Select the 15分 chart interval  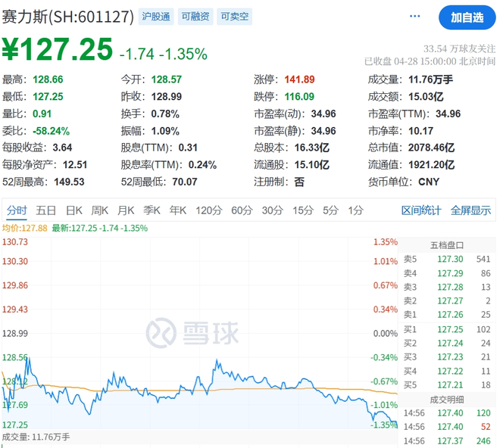click(303, 210)
